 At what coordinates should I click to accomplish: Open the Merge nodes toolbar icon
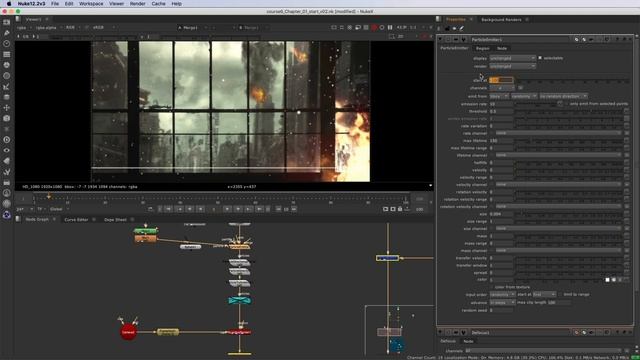7,97
